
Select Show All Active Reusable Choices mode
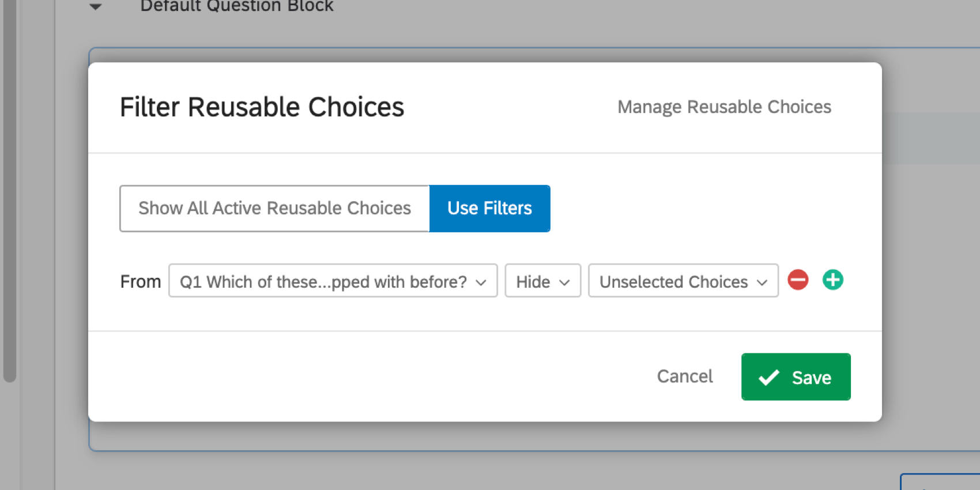pyautogui.click(x=274, y=208)
